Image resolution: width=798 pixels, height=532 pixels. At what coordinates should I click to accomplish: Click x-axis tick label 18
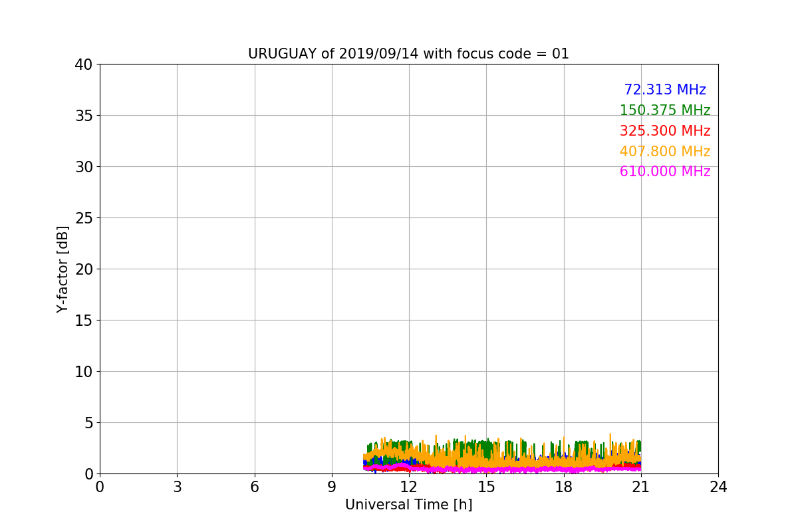point(564,487)
